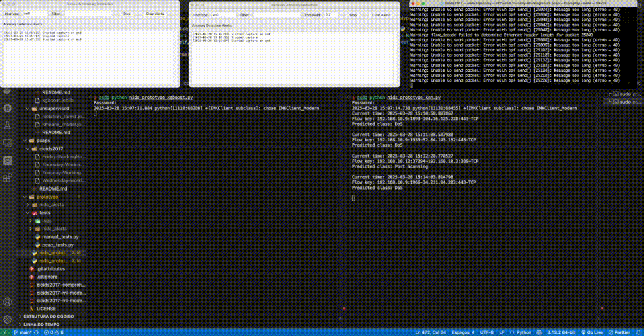Open the round icon above the flask icon
This screenshot has width=644, height=336.
(7, 108)
